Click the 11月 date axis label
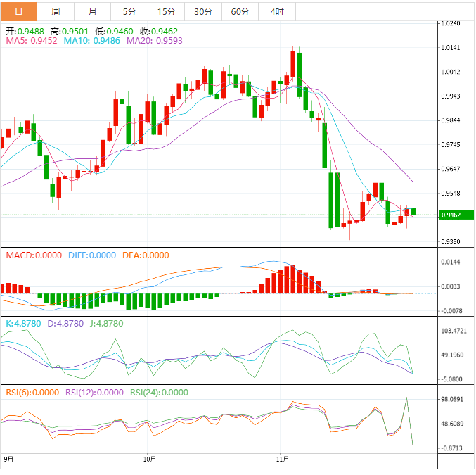 tap(282, 460)
